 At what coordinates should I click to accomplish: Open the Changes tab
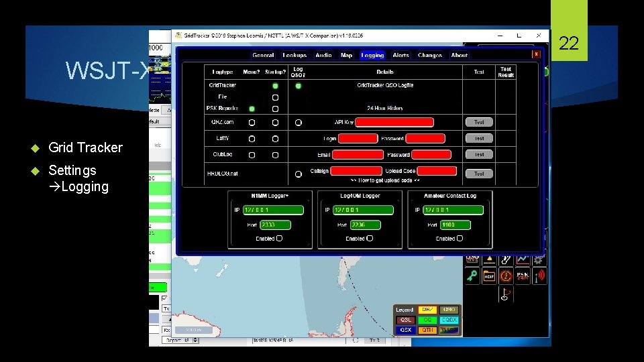pyautogui.click(x=429, y=55)
